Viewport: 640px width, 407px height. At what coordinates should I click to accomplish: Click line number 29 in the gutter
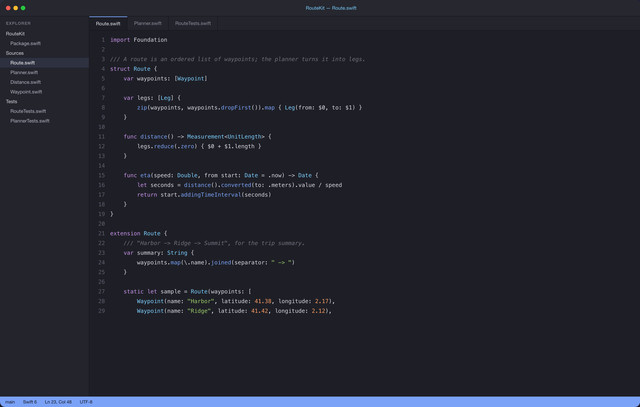(x=102, y=311)
